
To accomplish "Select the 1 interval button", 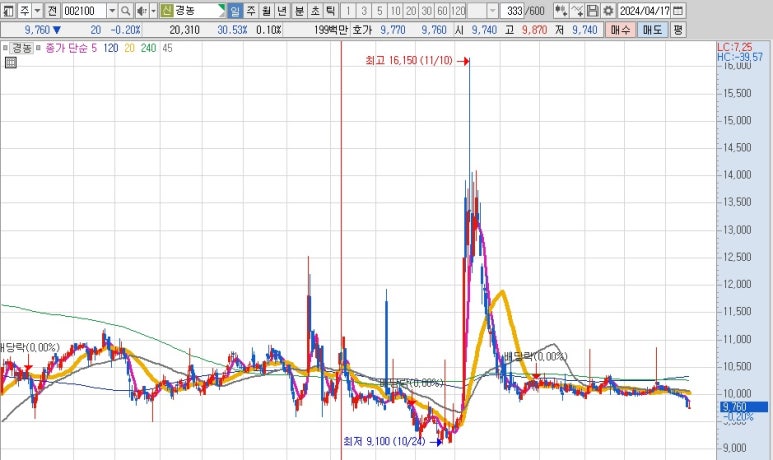I will (348, 10).
